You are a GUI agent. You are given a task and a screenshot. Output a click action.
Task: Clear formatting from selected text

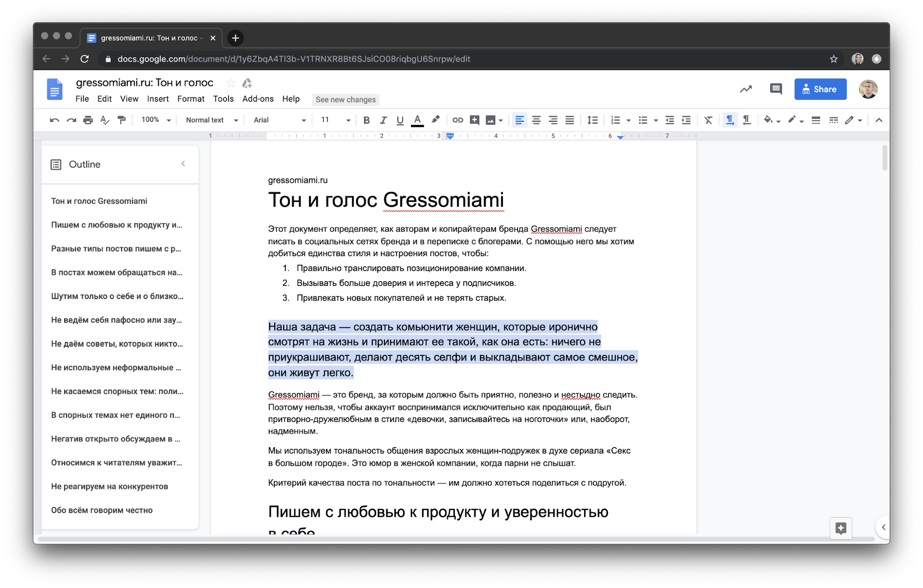point(708,120)
